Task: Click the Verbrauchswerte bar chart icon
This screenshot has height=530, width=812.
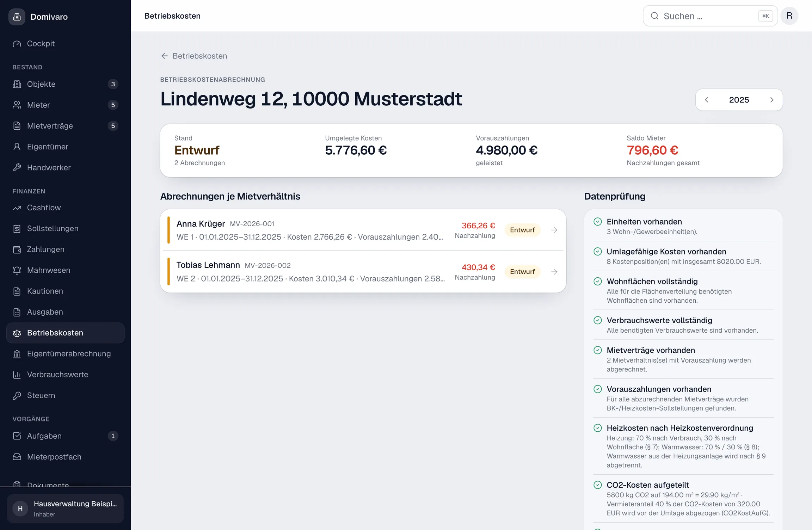Action: pos(17,375)
